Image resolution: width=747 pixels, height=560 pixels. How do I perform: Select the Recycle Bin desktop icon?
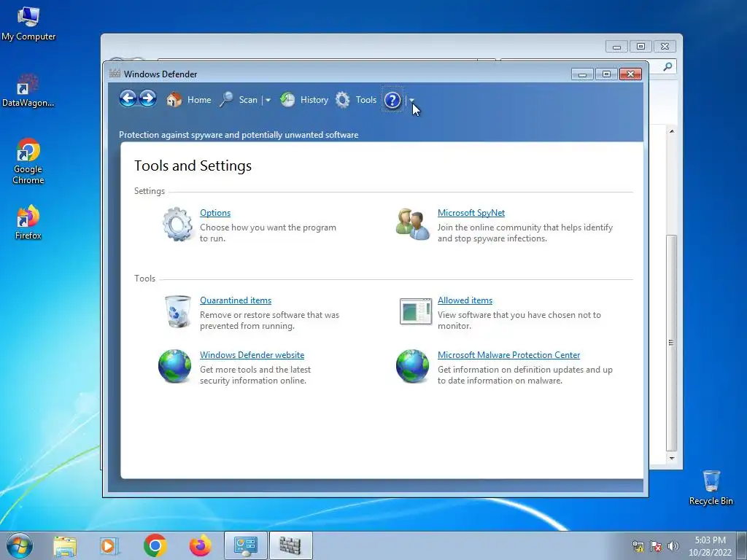click(711, 487)
